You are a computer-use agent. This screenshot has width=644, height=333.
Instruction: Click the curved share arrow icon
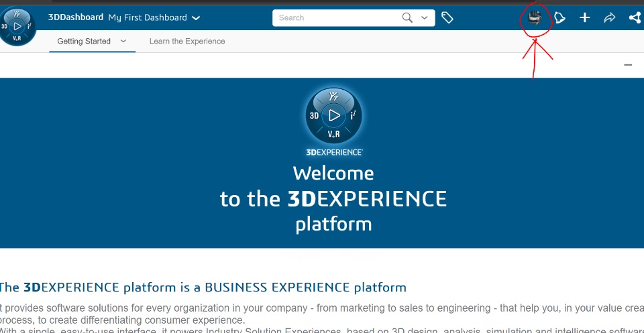tap(609, 18)
